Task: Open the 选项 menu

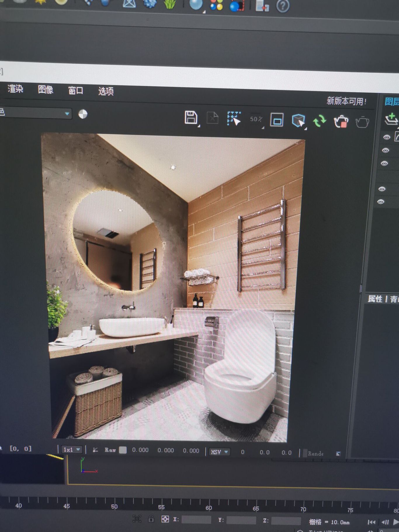Action: pos(106,91)
